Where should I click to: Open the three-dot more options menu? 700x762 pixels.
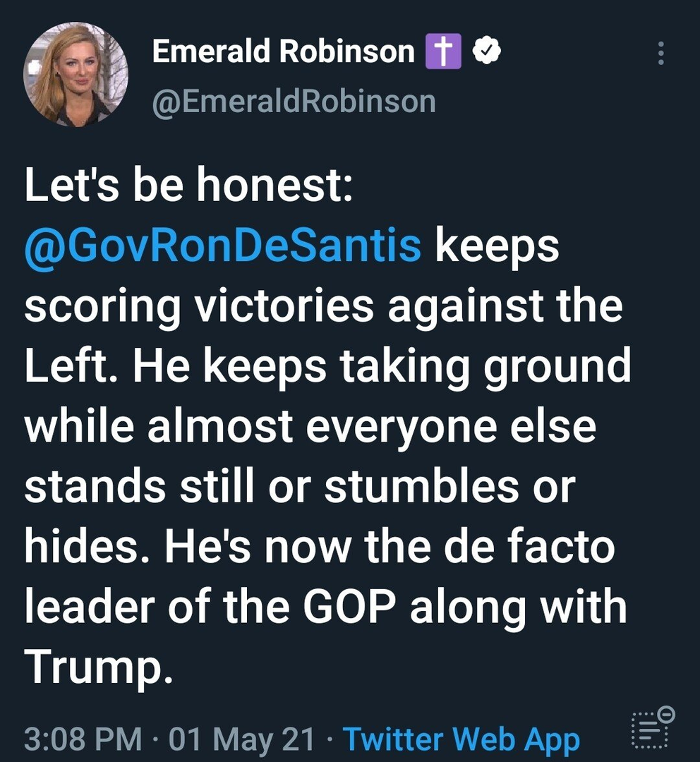pyautogui.click(x=660, y=54)
